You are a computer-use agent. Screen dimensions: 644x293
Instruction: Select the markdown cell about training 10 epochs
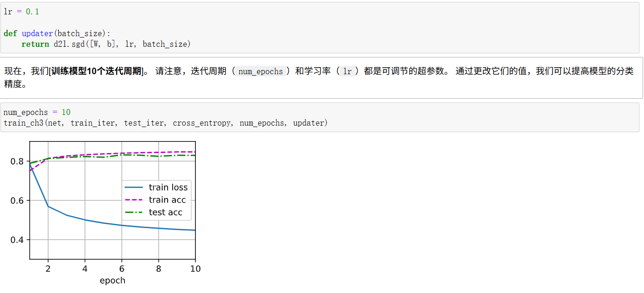(321, 77)
